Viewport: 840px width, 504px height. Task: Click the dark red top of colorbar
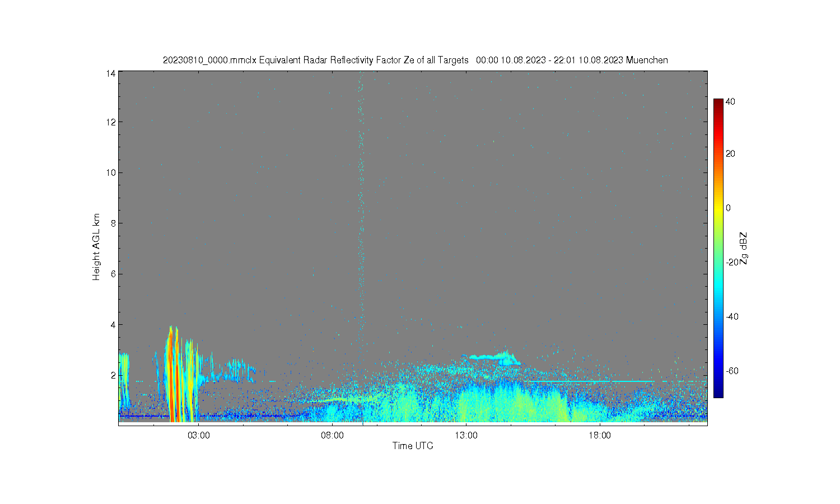[718, 102]
